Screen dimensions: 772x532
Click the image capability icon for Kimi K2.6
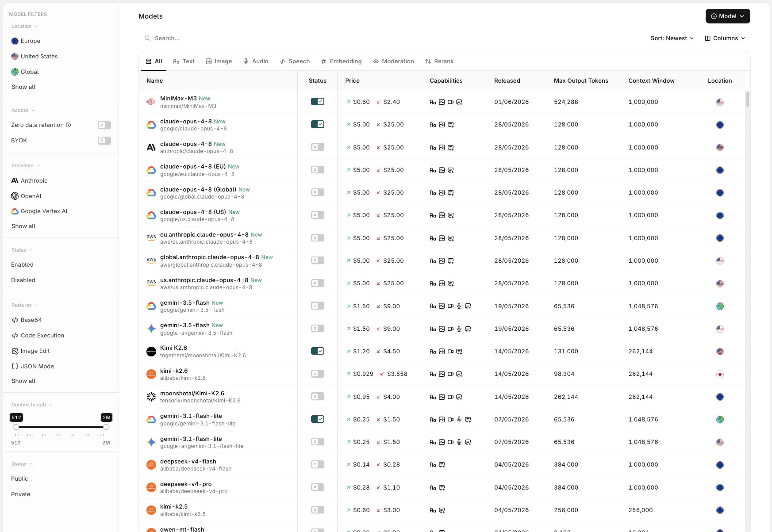pos(442,352)
